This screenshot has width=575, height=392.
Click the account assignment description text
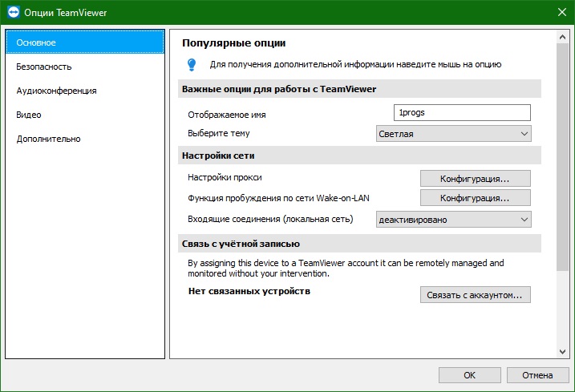(346, 268)
